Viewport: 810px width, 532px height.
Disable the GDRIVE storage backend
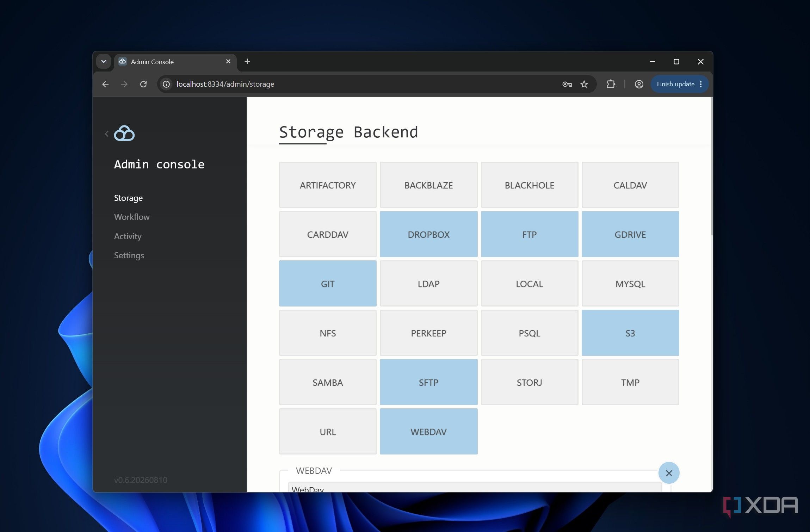point(630,234)
